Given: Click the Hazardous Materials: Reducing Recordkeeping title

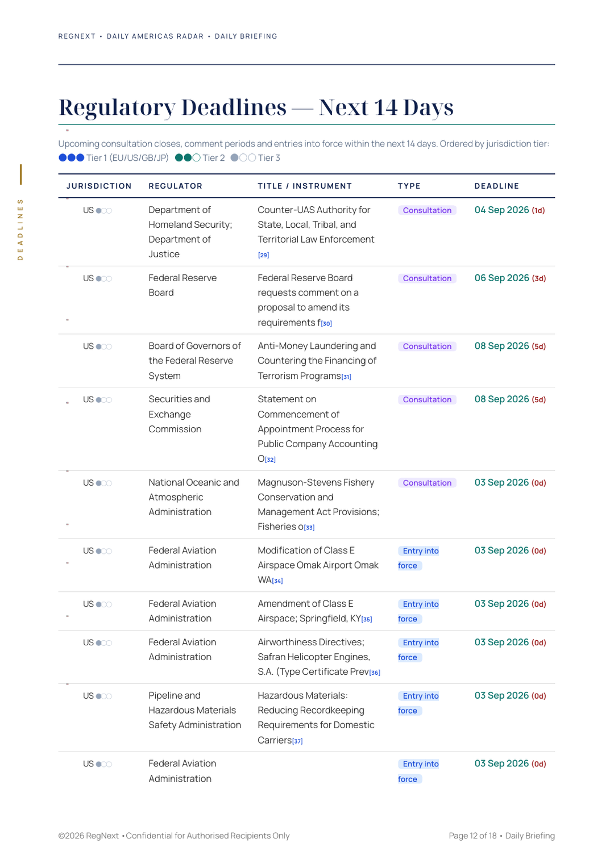Looking at the screenshot, I should click(316, 718).
